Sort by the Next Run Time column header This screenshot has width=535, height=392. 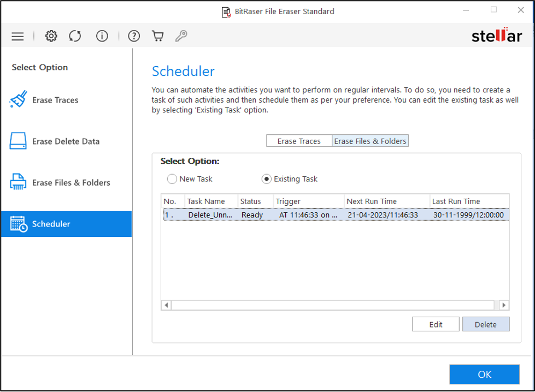tap(387, 201)
